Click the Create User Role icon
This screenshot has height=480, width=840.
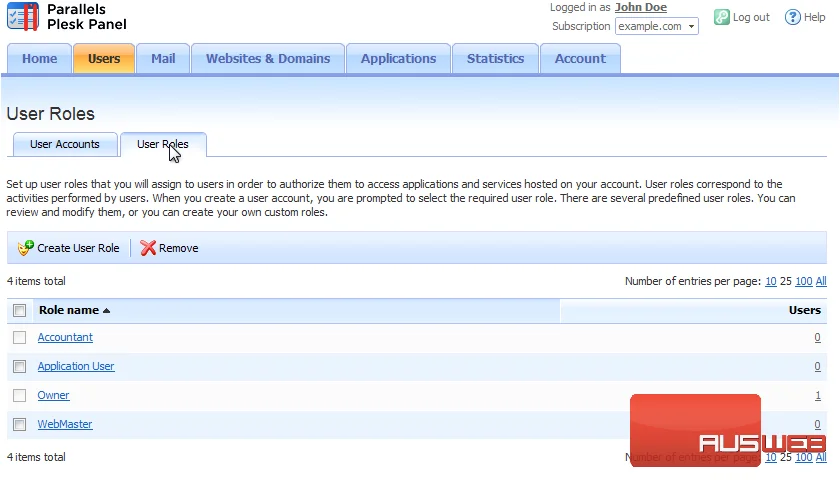point(25,248)
